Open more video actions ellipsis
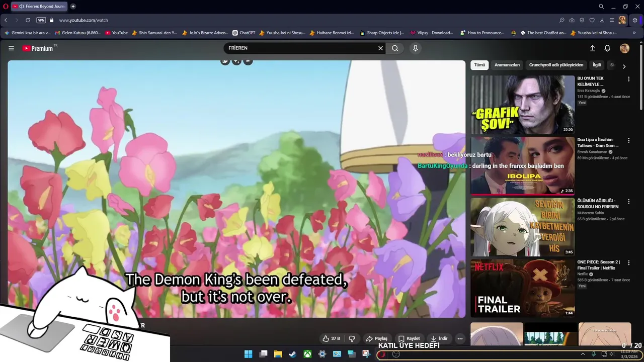Image resolution: width=644 pixels, height=362 pixels. coord(460,338)
